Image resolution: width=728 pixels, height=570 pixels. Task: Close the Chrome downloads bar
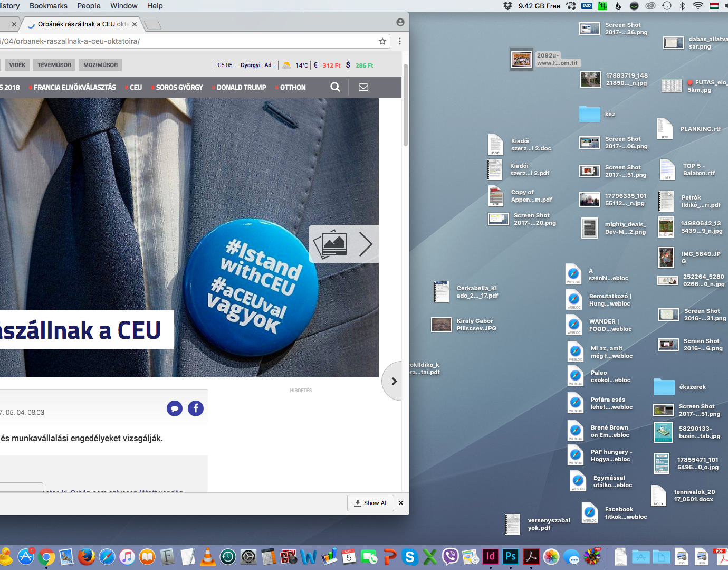pyautogui.click(x=401, y=503)
